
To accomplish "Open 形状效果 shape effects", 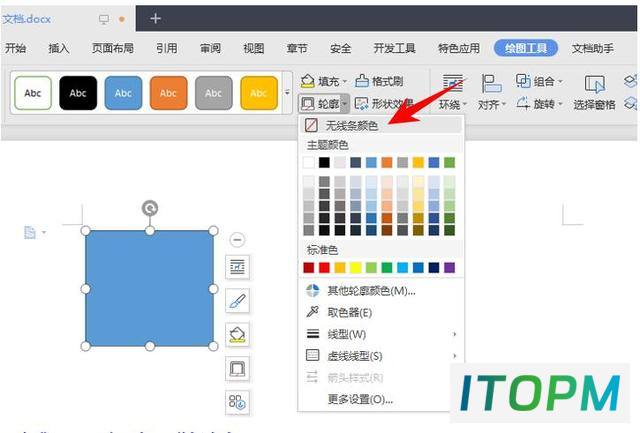I will click(384, 104).
